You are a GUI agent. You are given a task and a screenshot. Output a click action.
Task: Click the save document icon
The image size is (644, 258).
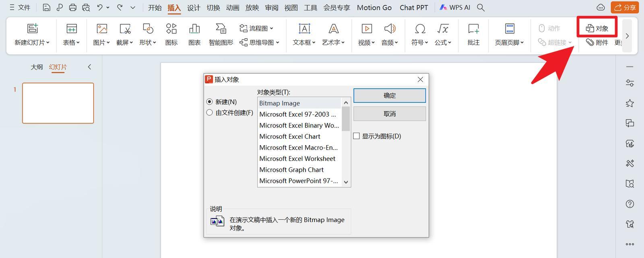click(46, 8)
